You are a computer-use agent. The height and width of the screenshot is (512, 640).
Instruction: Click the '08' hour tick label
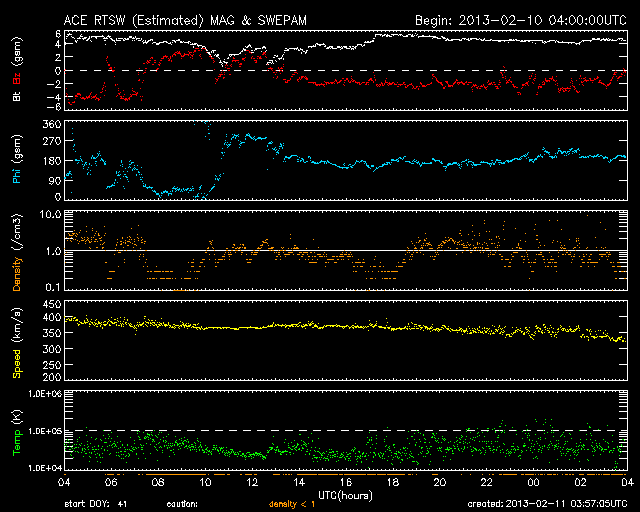coord(158,482)
